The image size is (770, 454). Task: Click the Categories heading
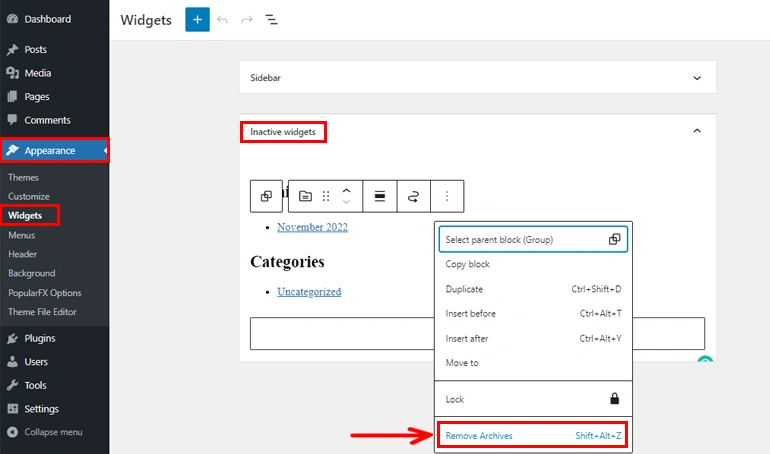click(287, 262)
